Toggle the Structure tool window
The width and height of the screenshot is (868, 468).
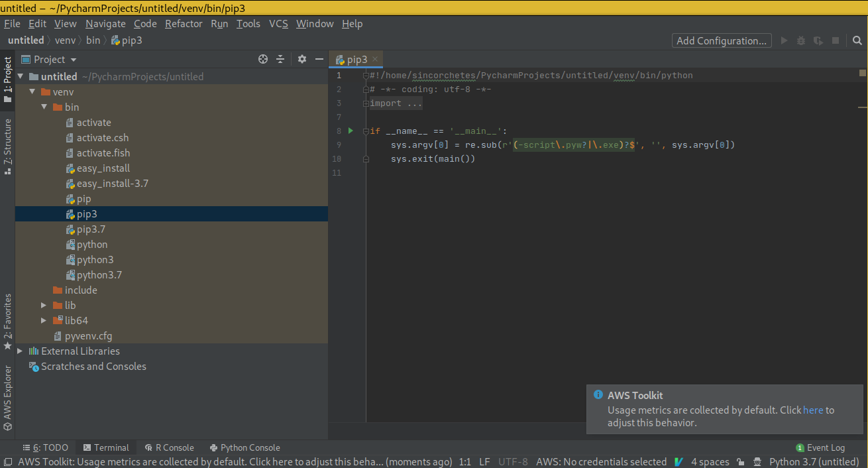pos(7,146)
